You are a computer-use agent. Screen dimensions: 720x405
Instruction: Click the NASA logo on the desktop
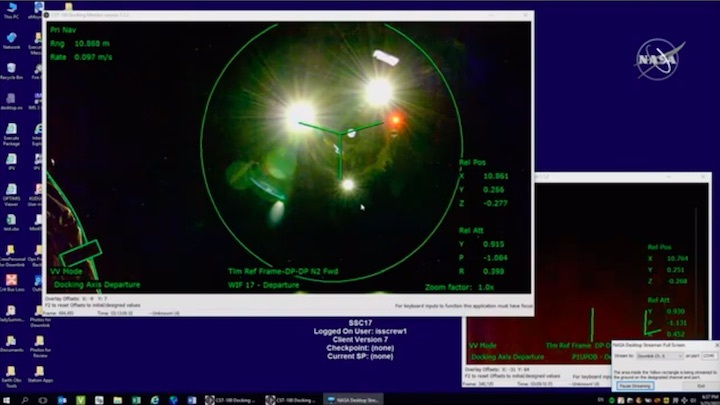point(659,59)
